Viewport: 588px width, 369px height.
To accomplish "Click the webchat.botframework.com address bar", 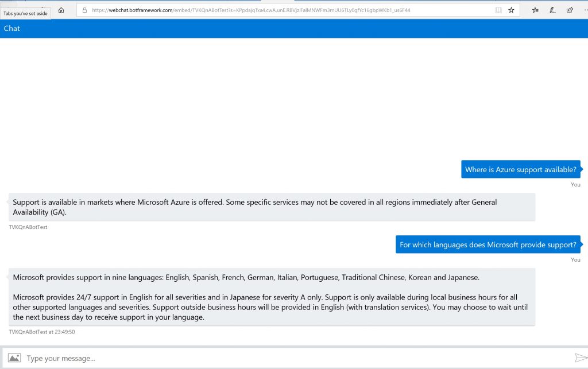I will (258, 10).
